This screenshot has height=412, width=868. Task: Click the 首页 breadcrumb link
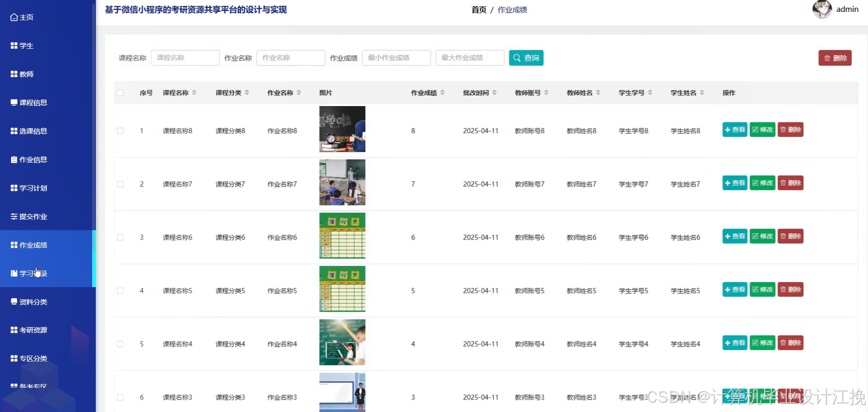click(x=479, y=10)
